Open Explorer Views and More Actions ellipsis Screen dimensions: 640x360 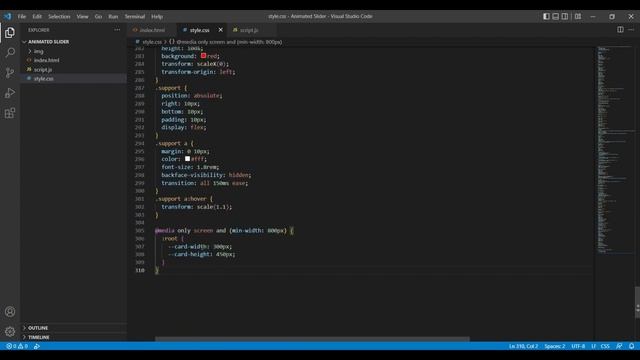click(117, 30)
